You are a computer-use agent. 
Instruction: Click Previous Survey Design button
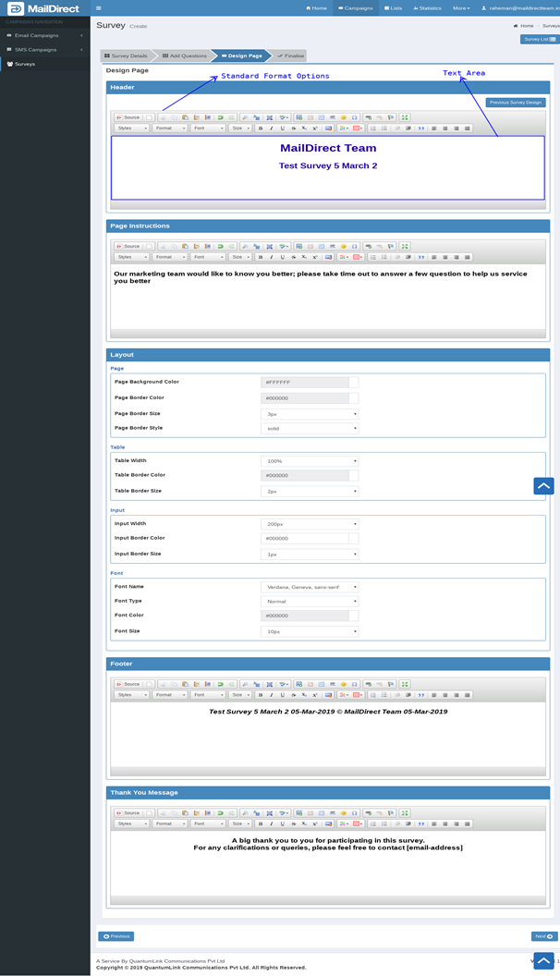(x=516, y=103)
